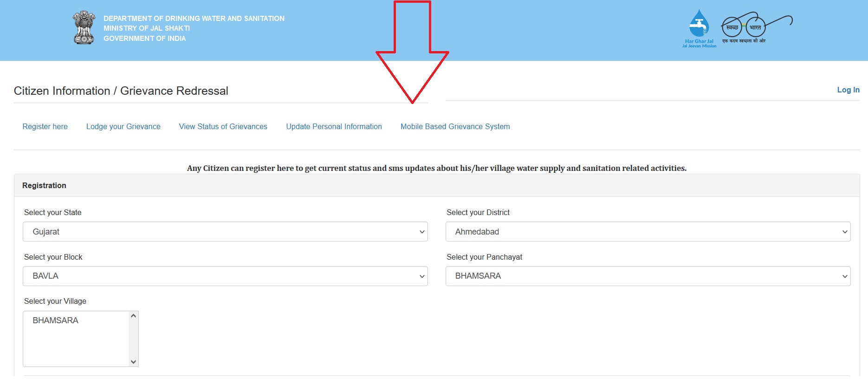
Task: Open the District dropdown showing Ahmedabad
Action: click(648, 232)
